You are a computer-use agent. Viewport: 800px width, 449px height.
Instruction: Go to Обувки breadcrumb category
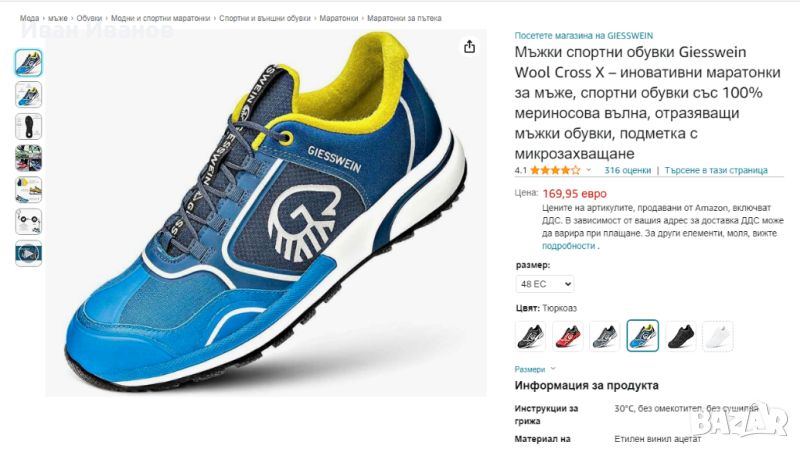click(x=89, y=18)
